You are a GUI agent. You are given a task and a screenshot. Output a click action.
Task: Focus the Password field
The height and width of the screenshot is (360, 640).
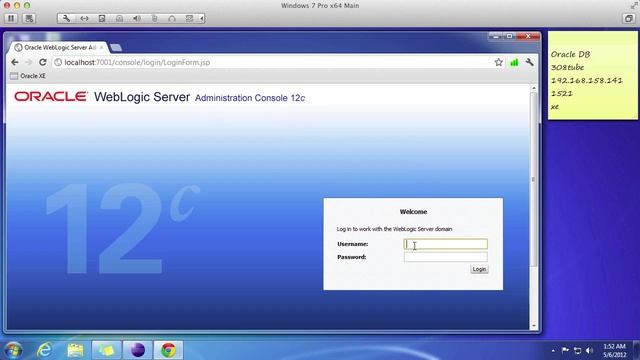pos(446,257)
